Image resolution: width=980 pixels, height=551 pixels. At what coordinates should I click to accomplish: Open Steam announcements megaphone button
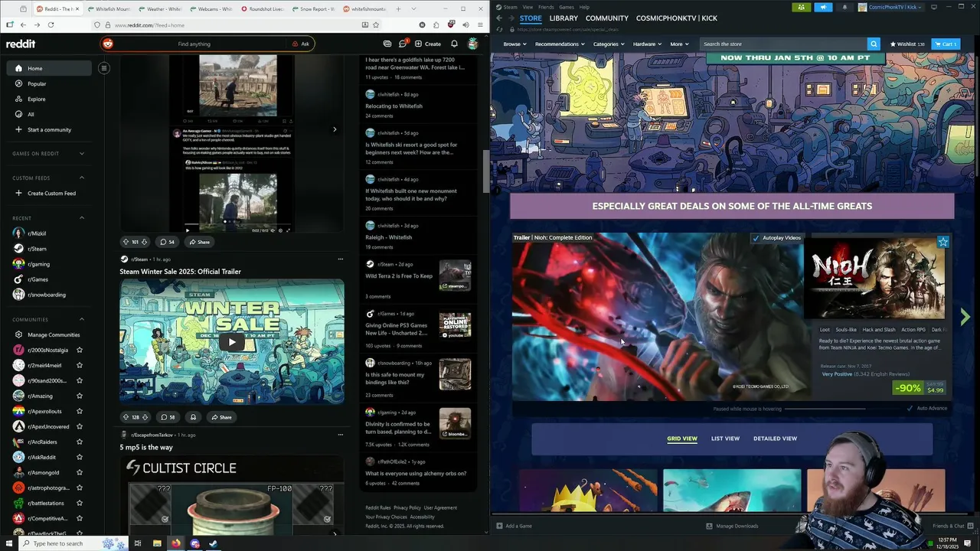823,7
